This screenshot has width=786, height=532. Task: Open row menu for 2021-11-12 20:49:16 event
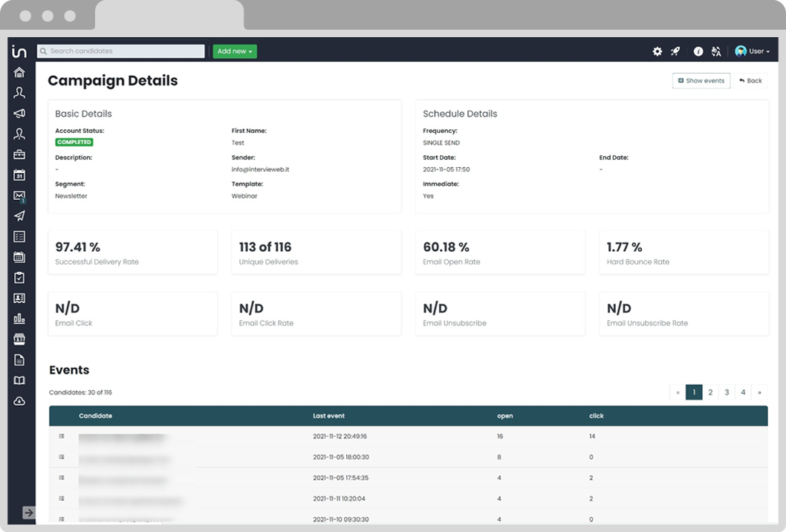pyautogui.click(x=62, y=436)
